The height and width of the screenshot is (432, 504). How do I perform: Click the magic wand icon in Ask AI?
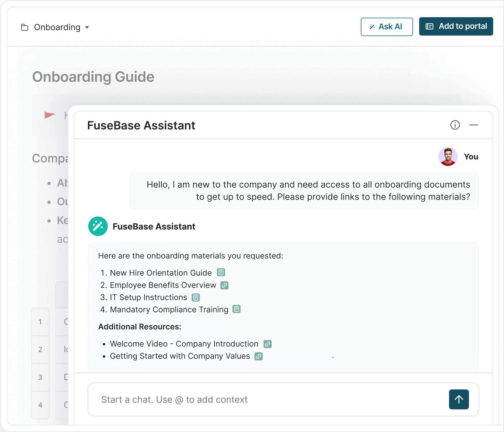pyautogui.click(x=372, y=27)
